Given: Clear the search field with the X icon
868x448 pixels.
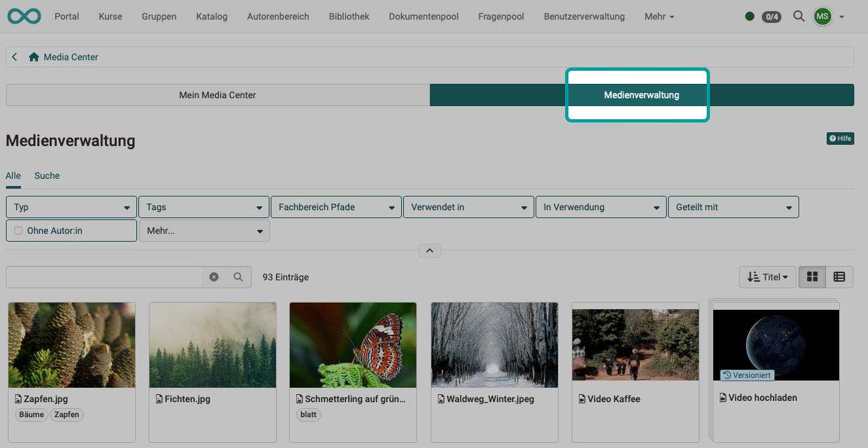Looking at the screenshot, I should tap(214, 276).
